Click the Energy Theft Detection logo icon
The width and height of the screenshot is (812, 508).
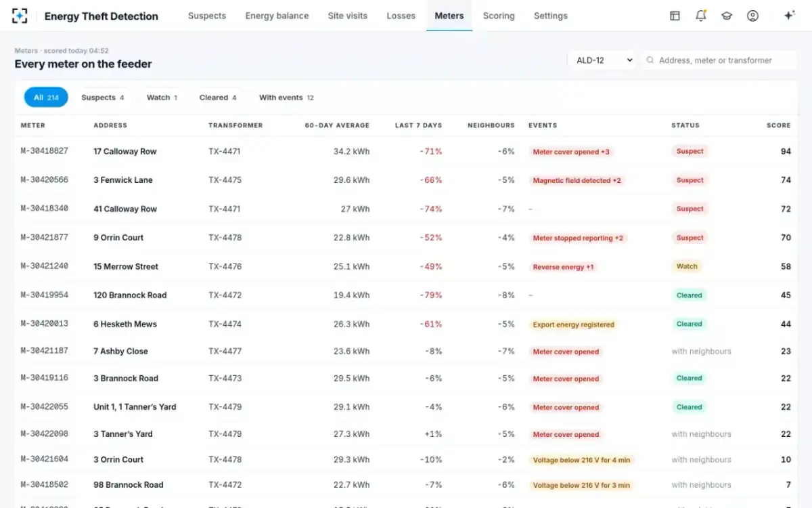[20, 16]
